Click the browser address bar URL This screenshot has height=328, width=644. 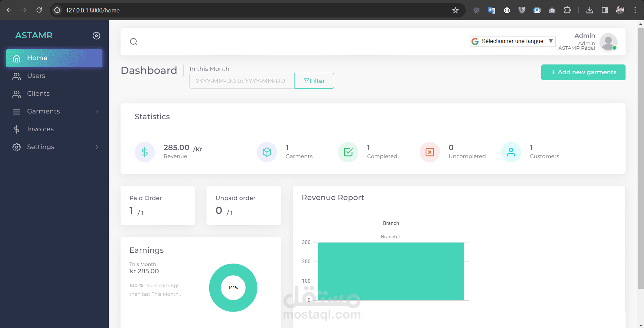[93, 10]
